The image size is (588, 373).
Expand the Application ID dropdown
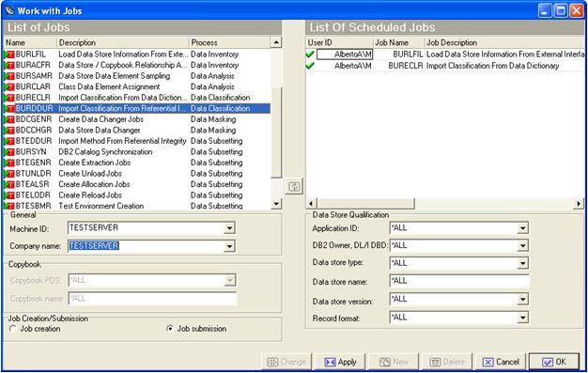click(523, 227)
